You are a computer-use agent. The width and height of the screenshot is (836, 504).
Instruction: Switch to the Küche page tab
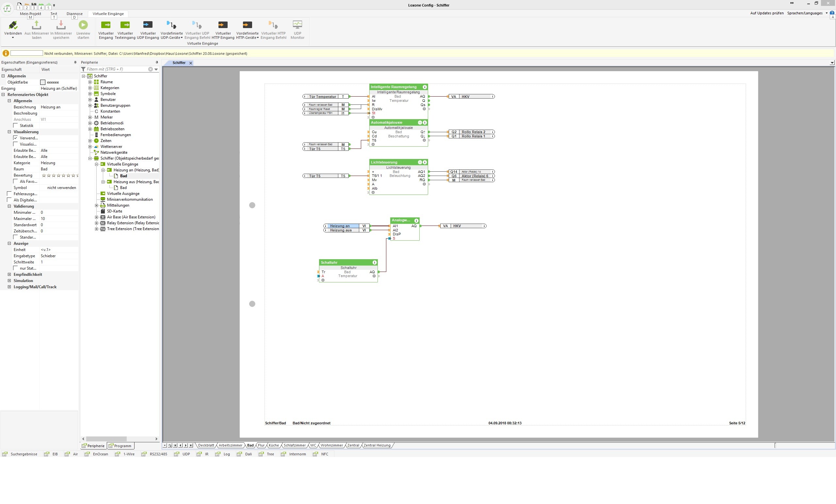273,445
